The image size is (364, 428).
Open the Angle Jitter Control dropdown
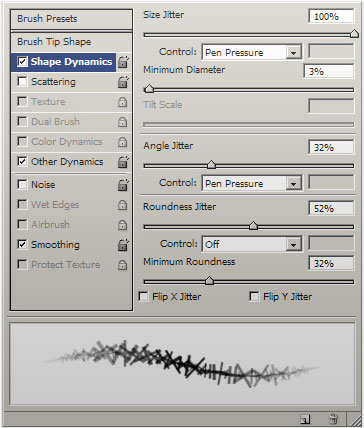click(252, 183)
